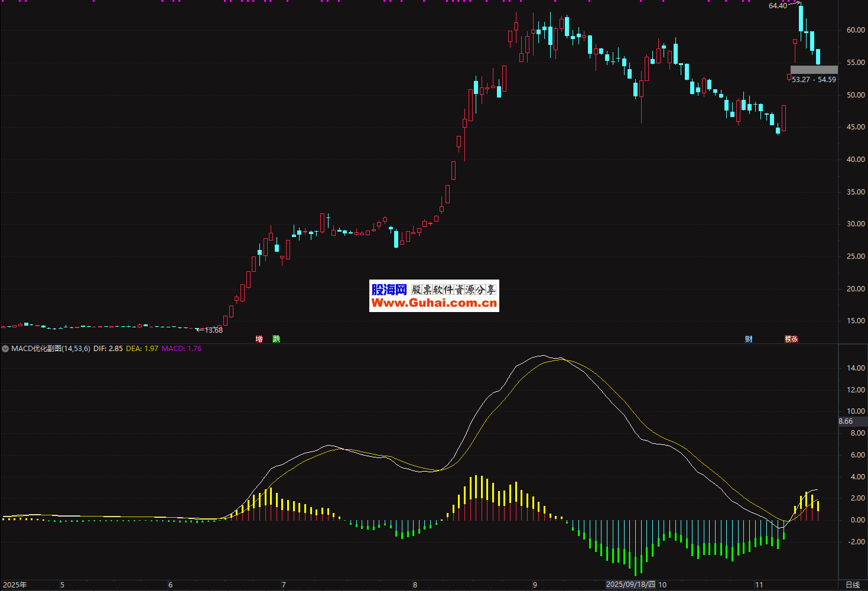Image resolution: width=868 pixels, height=591 pixels.
Task: Click the blue 财 financial marker
Action: (x=749, y=339)
